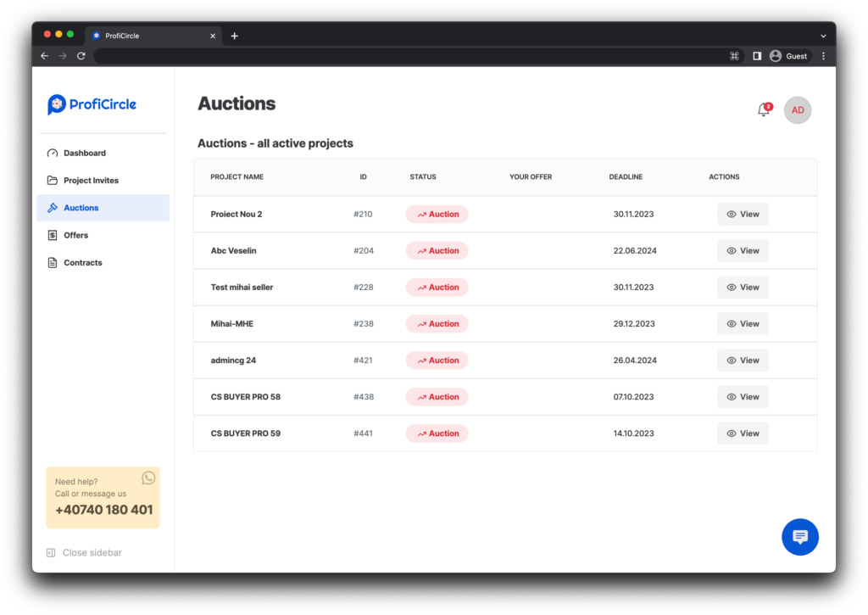Open the browser three-dot menu
This screenshot has height=615, width=868.
[x=824, y=56]
